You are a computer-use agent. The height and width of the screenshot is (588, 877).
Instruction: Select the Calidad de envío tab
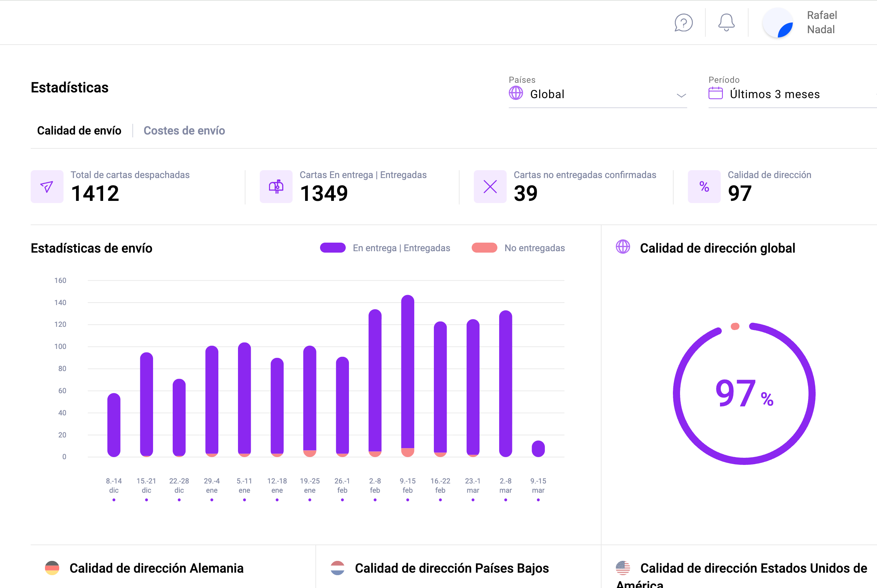[79, 131]
